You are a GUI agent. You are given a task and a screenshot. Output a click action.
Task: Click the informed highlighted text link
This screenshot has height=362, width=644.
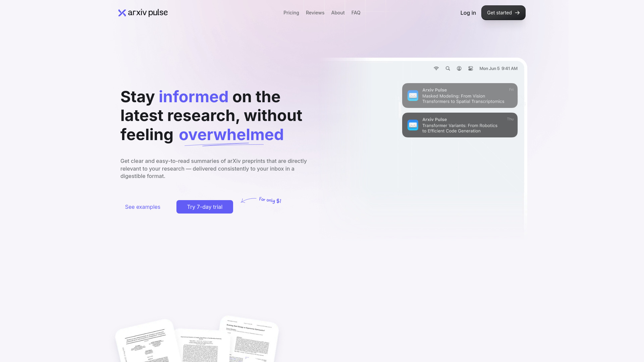tap(193, 96)
